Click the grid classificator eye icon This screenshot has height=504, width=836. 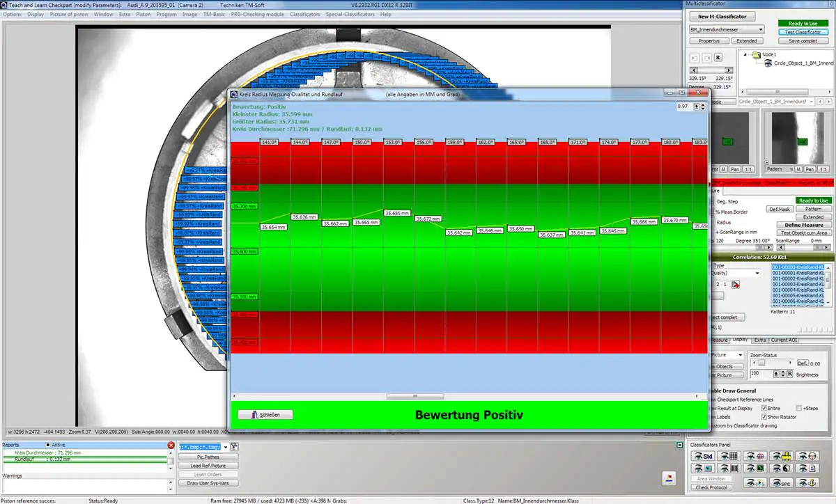729,456
